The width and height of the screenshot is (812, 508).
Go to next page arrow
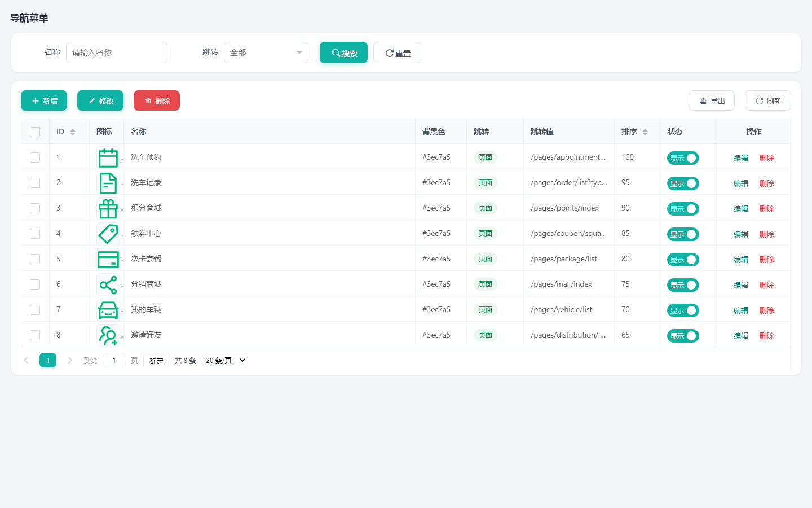coord(70,360)
